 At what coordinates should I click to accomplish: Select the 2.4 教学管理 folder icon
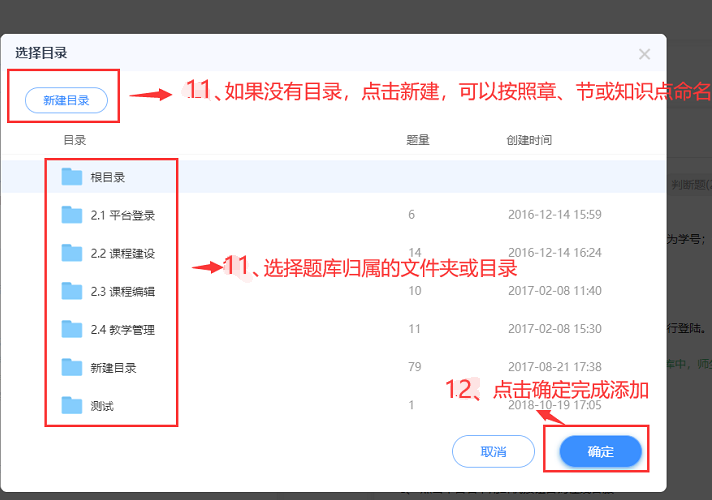click(72, 329)
